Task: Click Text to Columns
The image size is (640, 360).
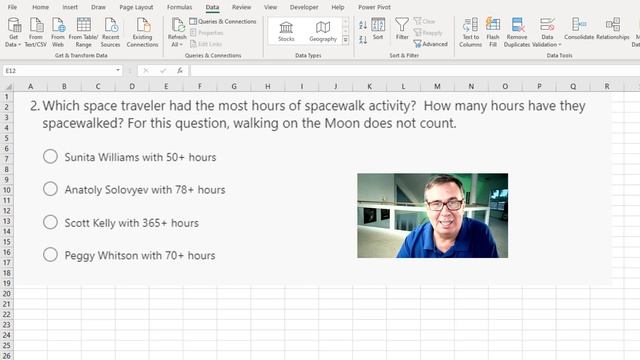Action: point(470,32)
